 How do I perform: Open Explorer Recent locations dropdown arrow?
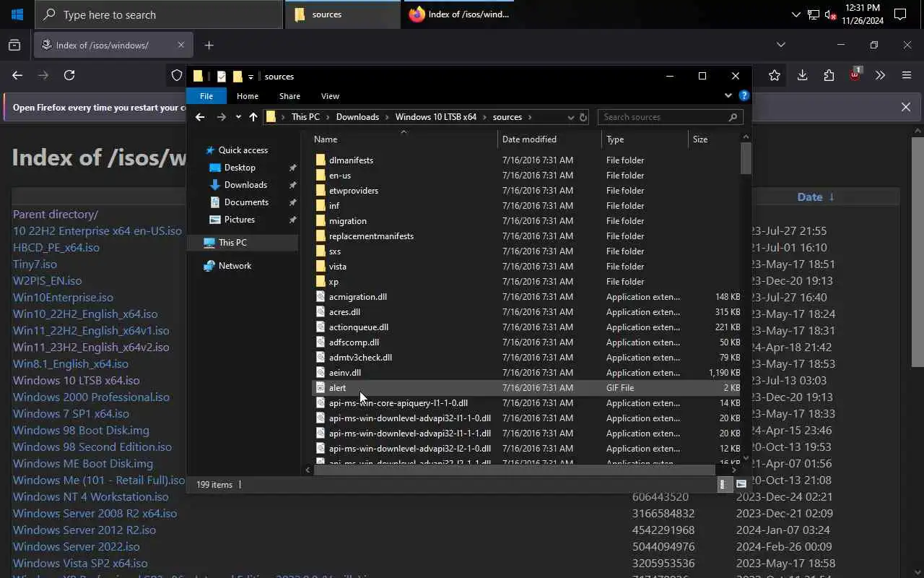click(238, 117)
